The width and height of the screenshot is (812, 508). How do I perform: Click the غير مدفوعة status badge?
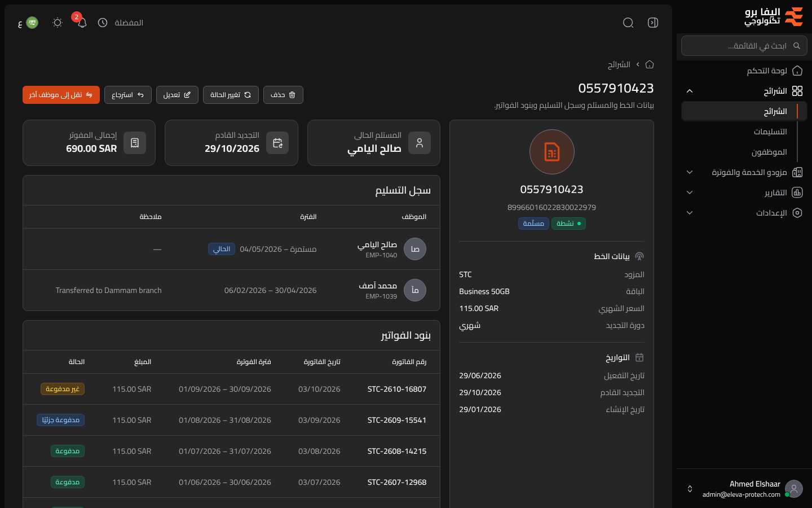tap(63, 389)
